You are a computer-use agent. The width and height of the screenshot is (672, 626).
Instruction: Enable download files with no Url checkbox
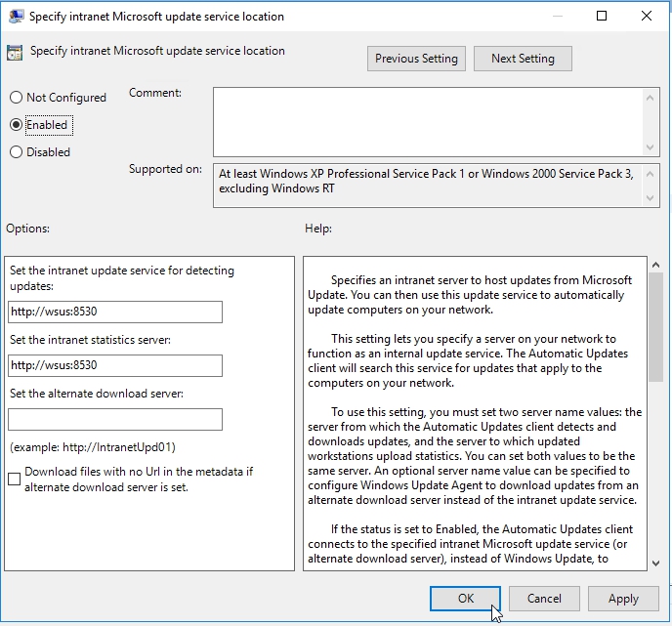click(x=15, y=480)
